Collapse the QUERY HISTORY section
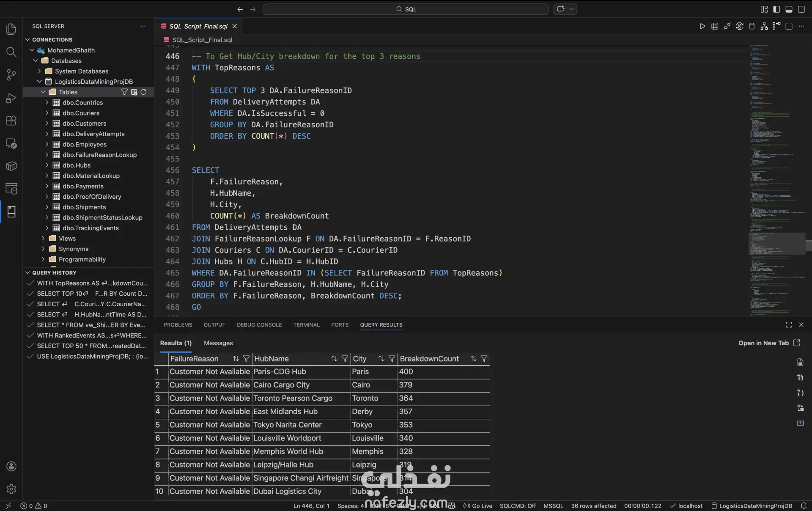The height and width of the screenshot is (511, 812). [27, 272]
